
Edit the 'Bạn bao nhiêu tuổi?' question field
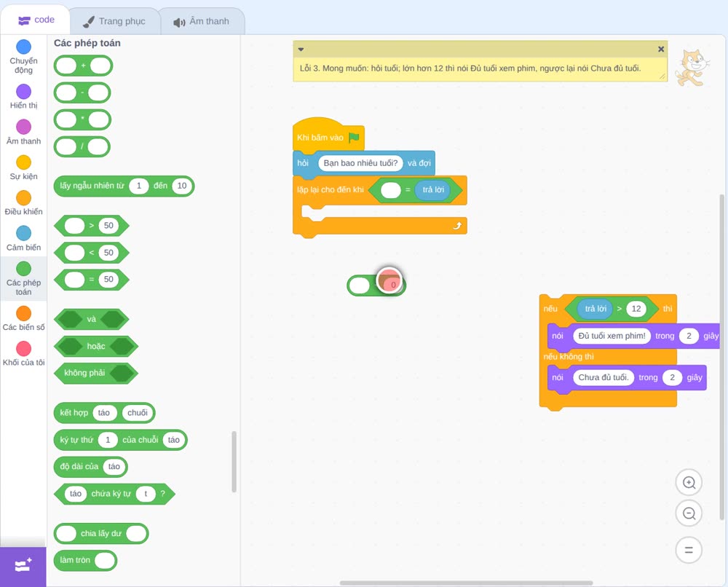pos(361,163)
